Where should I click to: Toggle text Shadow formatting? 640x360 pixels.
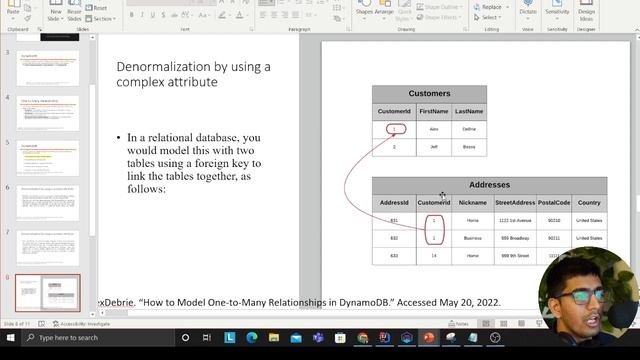163,15
